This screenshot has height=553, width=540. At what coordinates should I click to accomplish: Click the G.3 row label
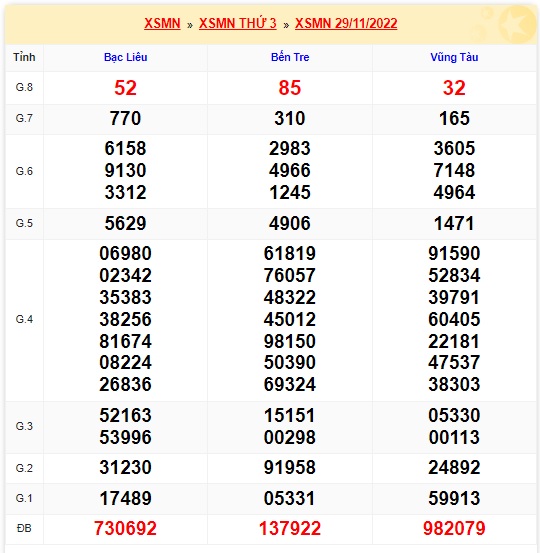[x=24, y=426]
